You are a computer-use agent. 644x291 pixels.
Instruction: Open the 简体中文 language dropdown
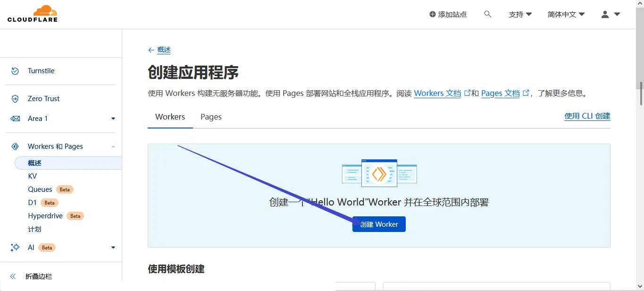point(566,14)
